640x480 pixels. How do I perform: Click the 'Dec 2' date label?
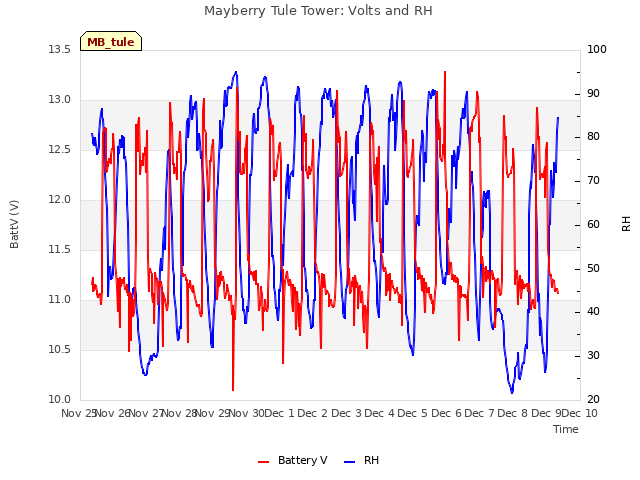click(x=313, y=413)
